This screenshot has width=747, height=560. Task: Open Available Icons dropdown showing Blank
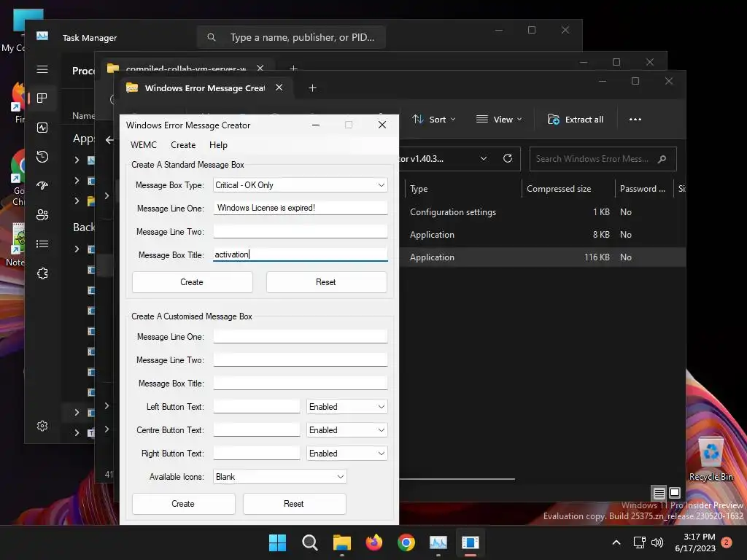[x=279, y=477]
